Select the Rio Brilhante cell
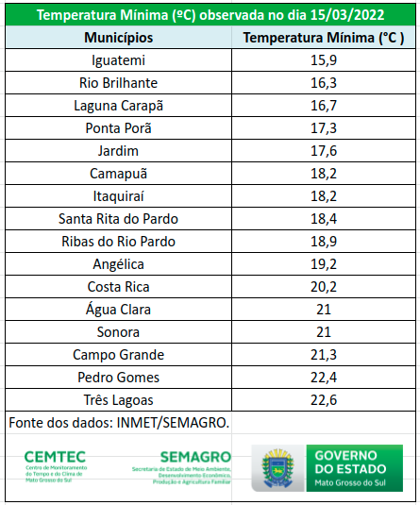Screen dimensions: 420x505 (119, 83)
